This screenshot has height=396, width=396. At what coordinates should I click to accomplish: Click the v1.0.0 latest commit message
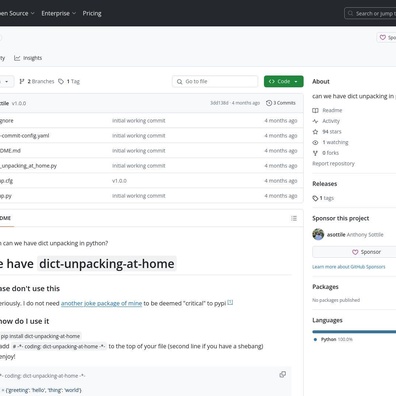(19, 103)
